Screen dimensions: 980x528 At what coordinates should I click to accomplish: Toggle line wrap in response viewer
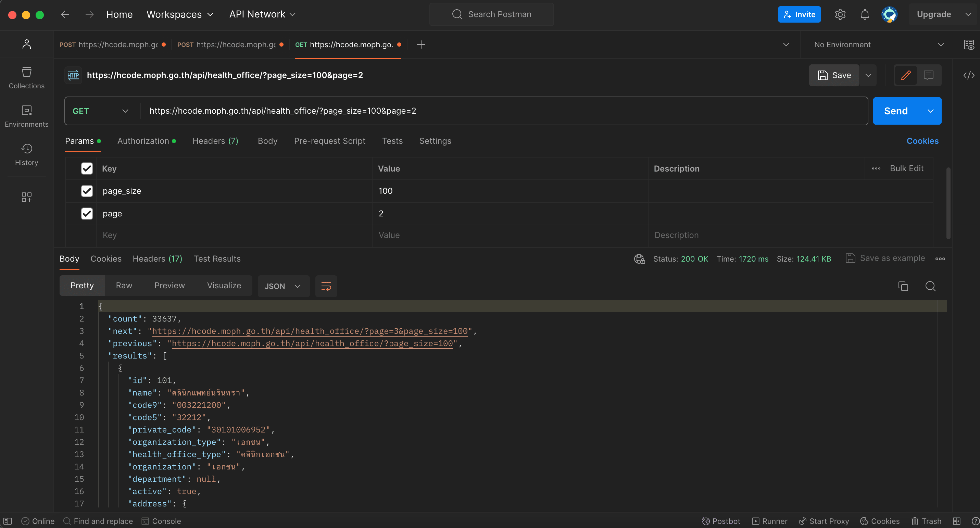tap(326, 286)
